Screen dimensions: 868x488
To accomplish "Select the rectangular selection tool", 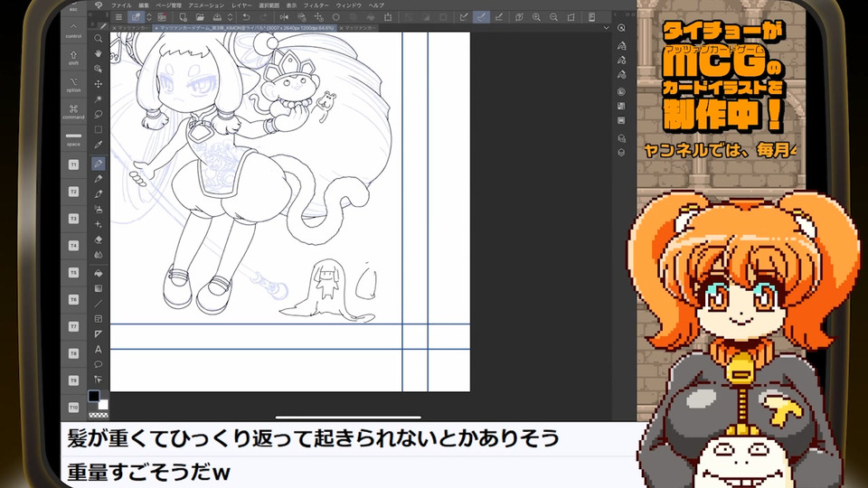I will (x=98, y=129).
